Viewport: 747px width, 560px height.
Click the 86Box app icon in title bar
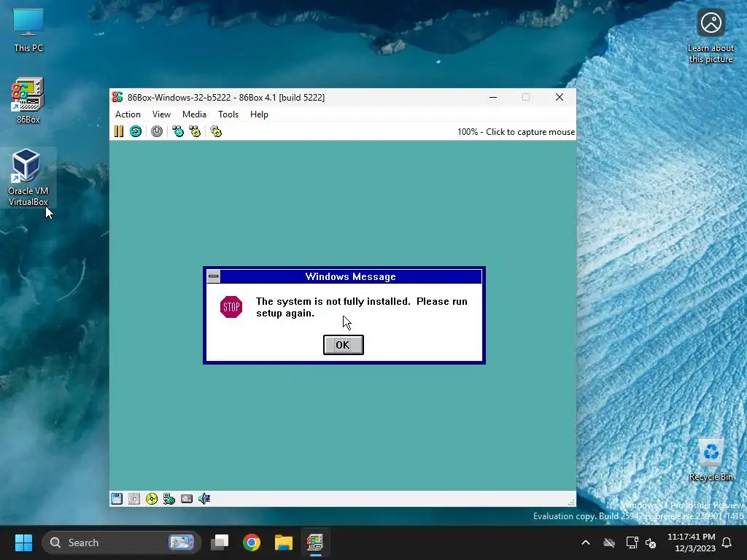pyautogui.click(x=117, y=97)
